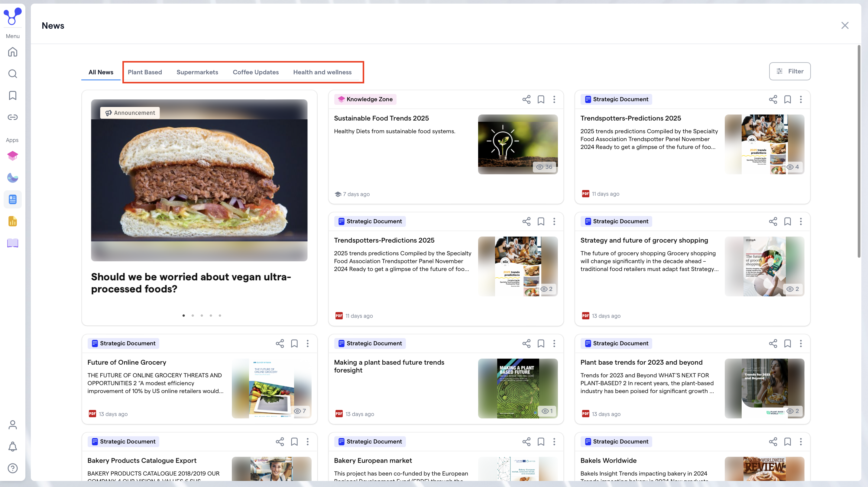Share the Bakels Worldwide card

tap(773, 442)
